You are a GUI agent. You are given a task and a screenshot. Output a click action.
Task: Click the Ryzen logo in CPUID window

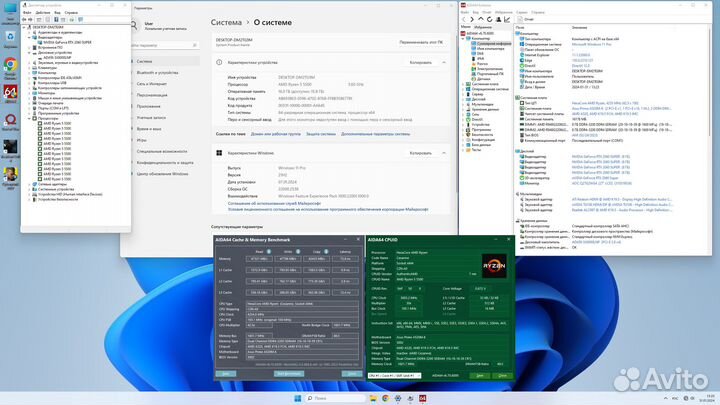[494, 266]
